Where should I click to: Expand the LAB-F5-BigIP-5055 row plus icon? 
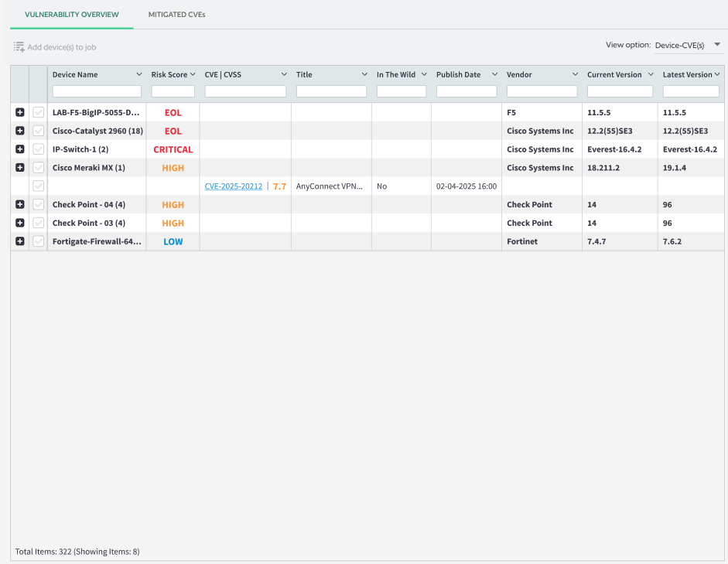(x=20, y=112)
